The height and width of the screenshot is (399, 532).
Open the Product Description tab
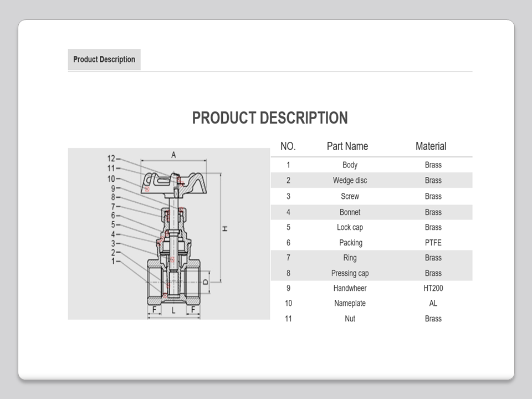click(x=104, y=59)
